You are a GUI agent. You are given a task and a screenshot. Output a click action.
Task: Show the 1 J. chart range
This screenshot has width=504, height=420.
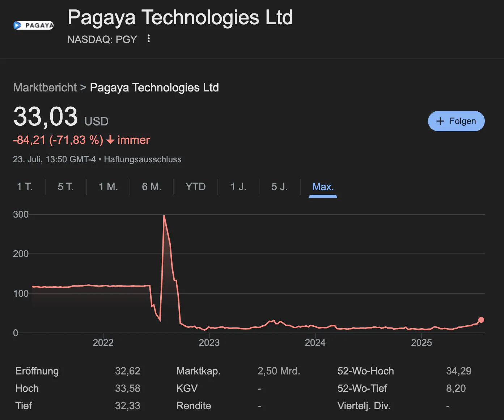click(238, 187)
